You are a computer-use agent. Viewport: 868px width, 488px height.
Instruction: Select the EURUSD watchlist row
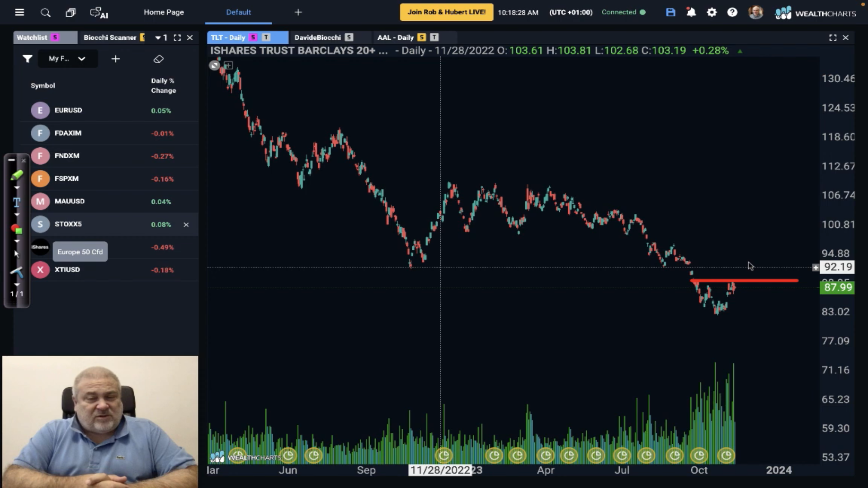pos(109,110)
